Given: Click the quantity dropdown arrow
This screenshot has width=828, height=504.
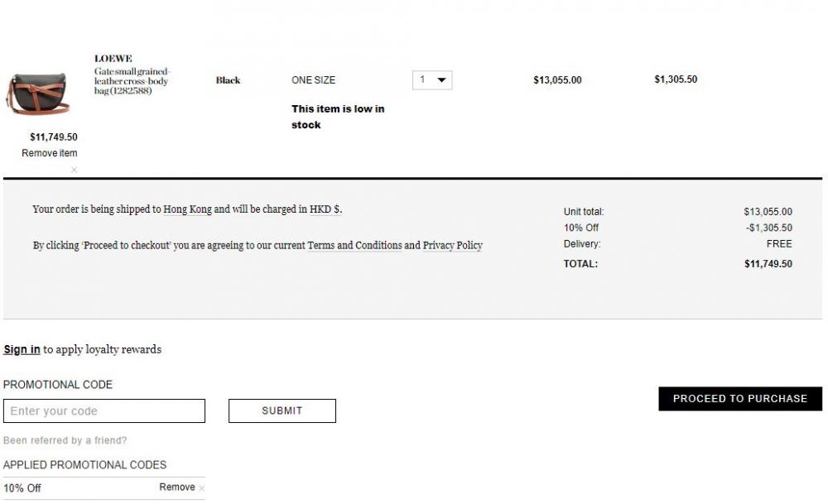Looking at the screenshot, I should tap(441, 80).
